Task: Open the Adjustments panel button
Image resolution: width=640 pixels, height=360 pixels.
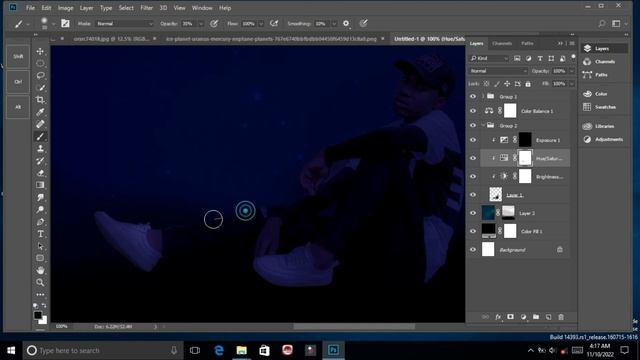Action: point(603,139)
